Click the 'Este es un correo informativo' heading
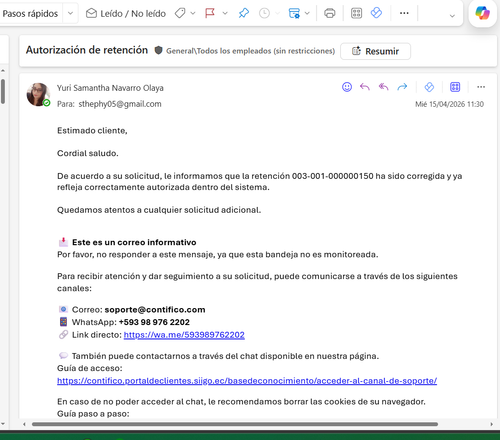500x440 pixels. tap(134, 242)
